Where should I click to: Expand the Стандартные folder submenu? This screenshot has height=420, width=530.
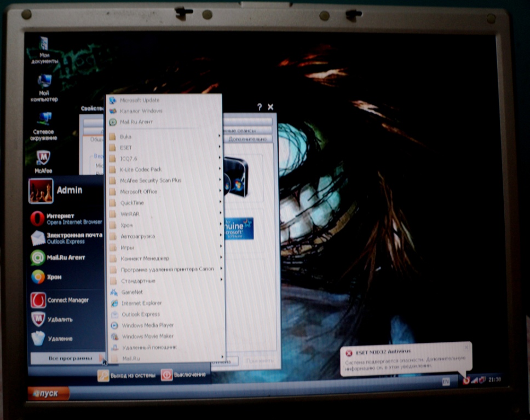pyautogui.click(x=137, y=281)
